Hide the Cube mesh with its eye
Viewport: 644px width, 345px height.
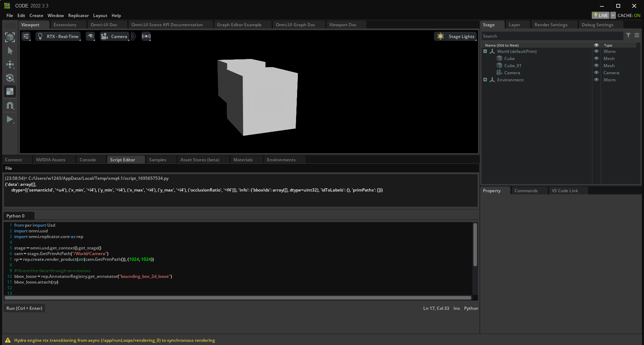tap(596, 58)
